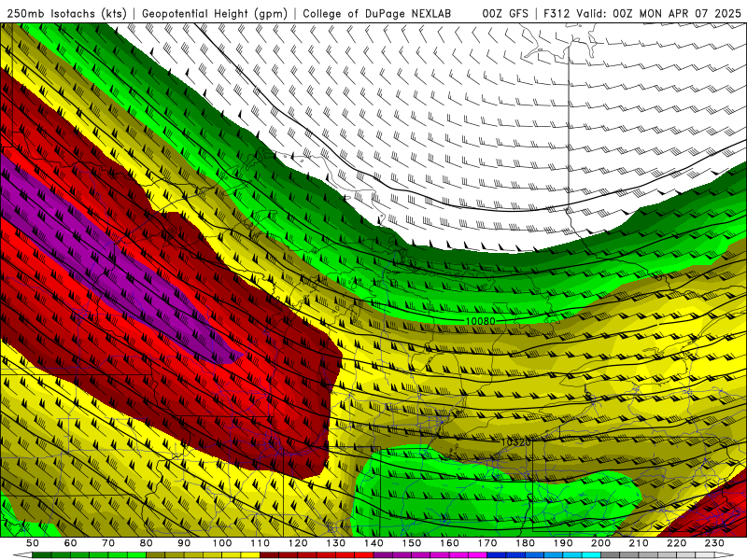Pick the first dark red colorbar swatch
This screenshot has width=747, height=560.
[x=269, y=553]
